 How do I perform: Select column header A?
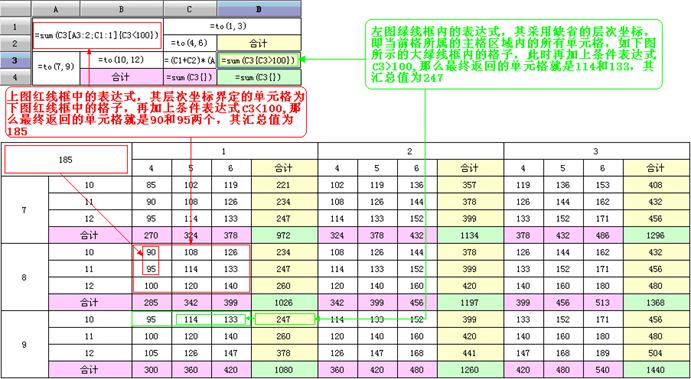(56, 9)
